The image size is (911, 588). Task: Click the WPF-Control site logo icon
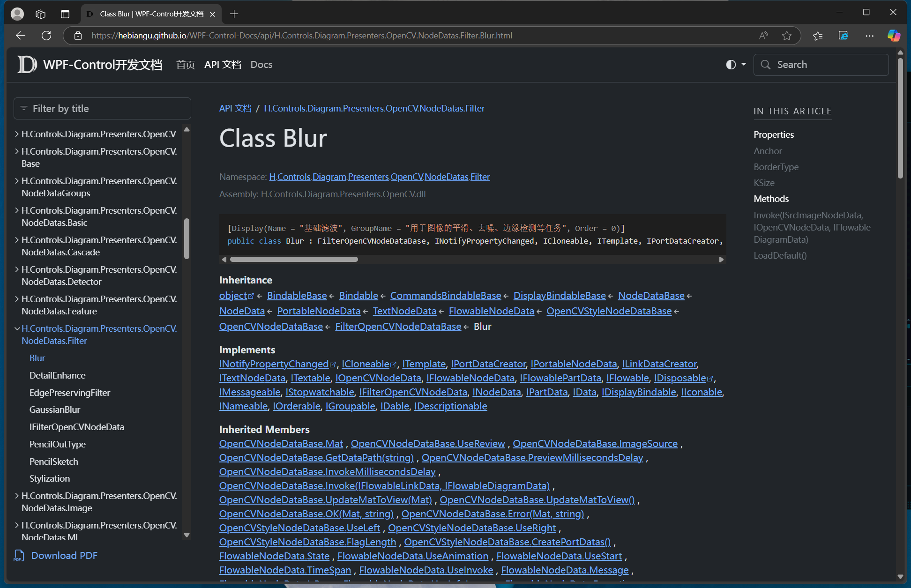pos(27,65)
